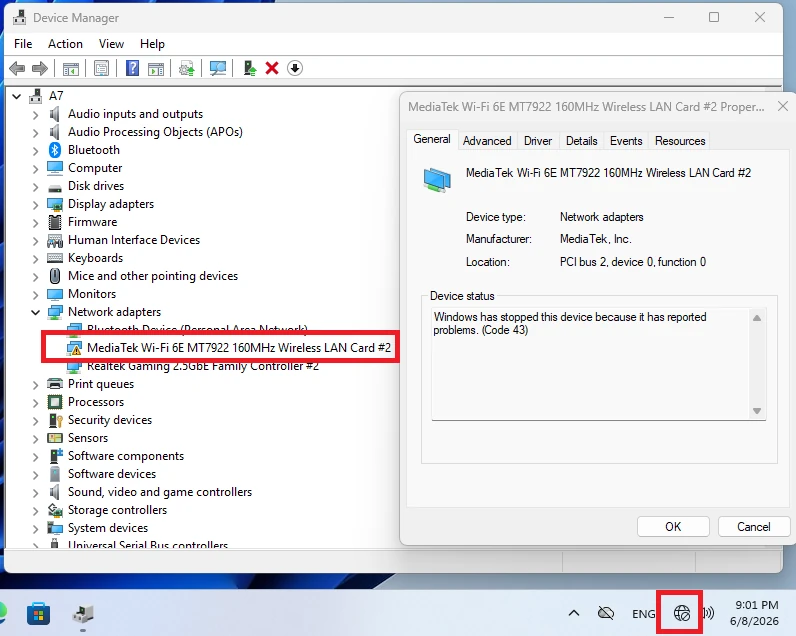Select Realtek Gaming 2.5GbE Family Controller #2
The width and height of the screenshot is (796, 636).
tap(203, 366)
